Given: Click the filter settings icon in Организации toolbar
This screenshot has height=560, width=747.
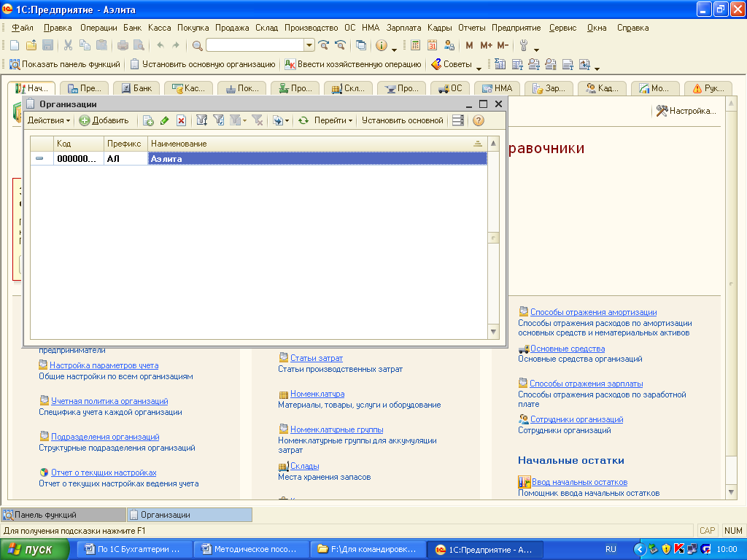Looking at the screenshot, I should point(201,120).
